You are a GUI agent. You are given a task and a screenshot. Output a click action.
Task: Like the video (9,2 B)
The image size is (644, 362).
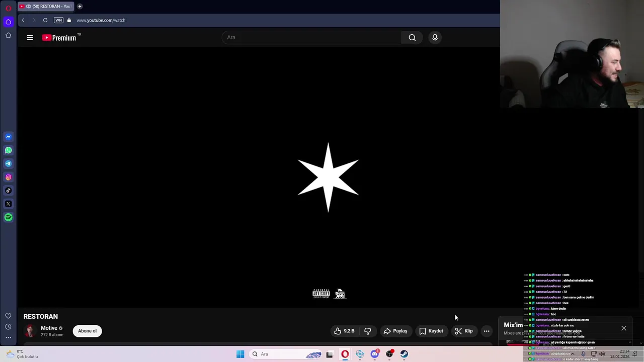click(345, 331)
